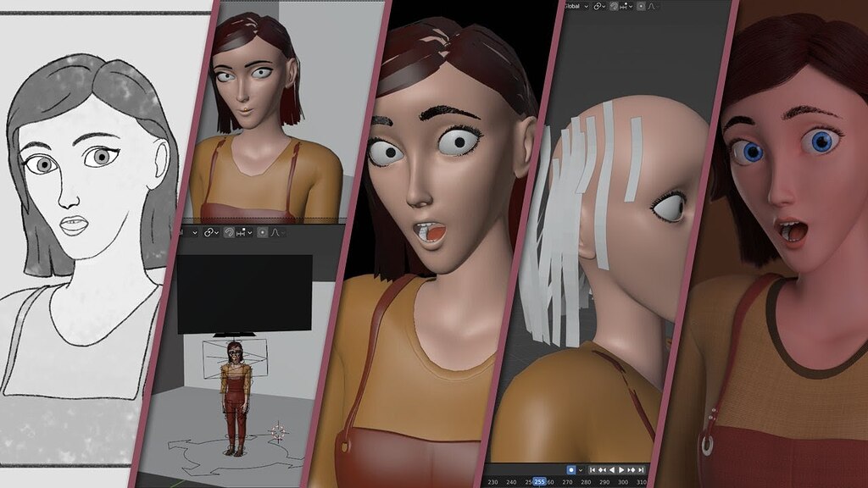Open pivot point menu above bald head viewport
Screen dimensions: 868x488
tap(599, 6)
